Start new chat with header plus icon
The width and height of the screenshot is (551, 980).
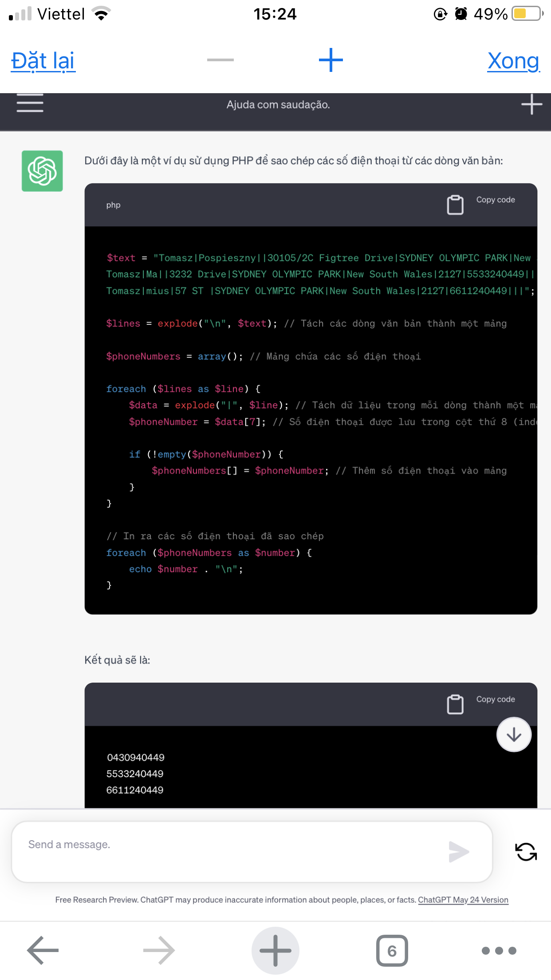pyautogui.click(x=531, y=105)
